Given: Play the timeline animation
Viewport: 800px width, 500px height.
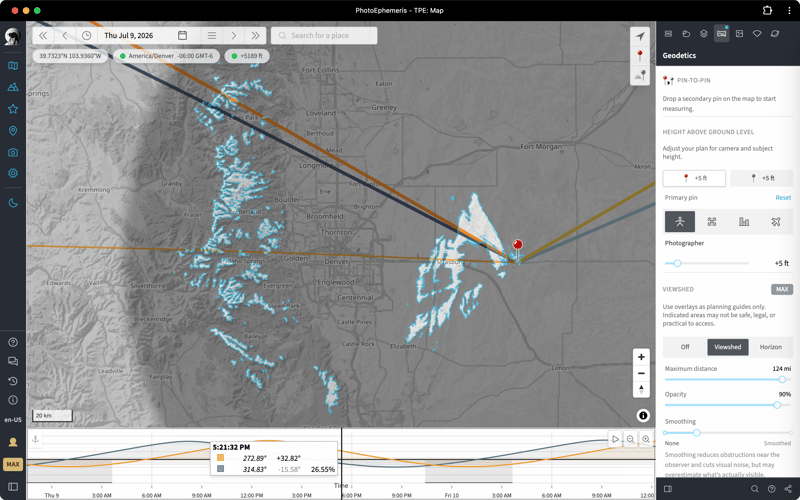Looking at the screenshot, I should point(615,439).
